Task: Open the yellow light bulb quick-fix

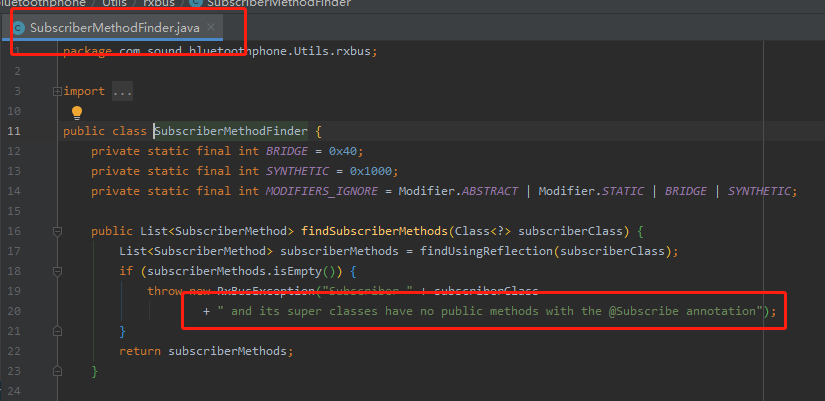Action: click(77, 112)
